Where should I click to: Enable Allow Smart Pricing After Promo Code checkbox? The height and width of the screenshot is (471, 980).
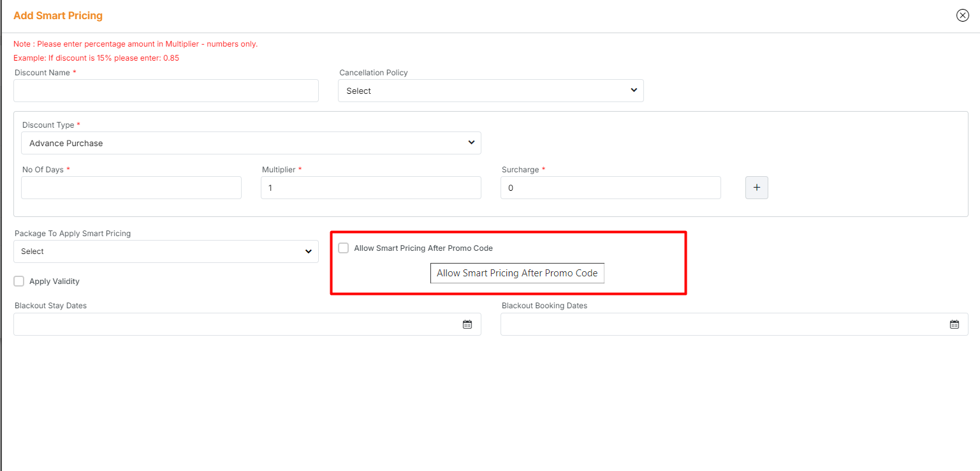pyautogui.click(x=344, y=248)
